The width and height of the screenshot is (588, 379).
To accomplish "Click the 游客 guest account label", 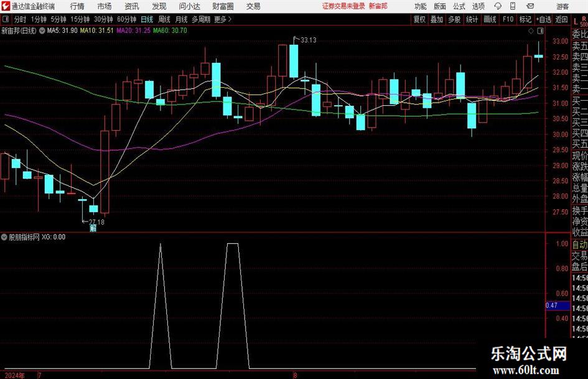I will 562,6.
